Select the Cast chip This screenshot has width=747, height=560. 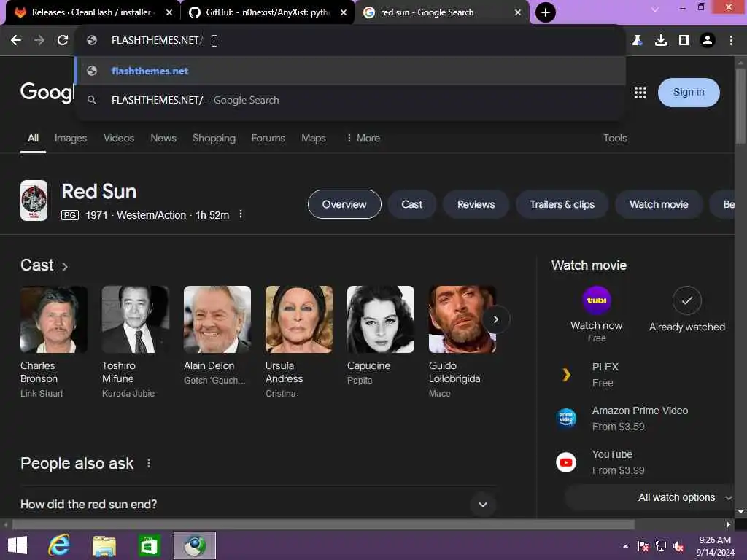(x=411, y=204)
